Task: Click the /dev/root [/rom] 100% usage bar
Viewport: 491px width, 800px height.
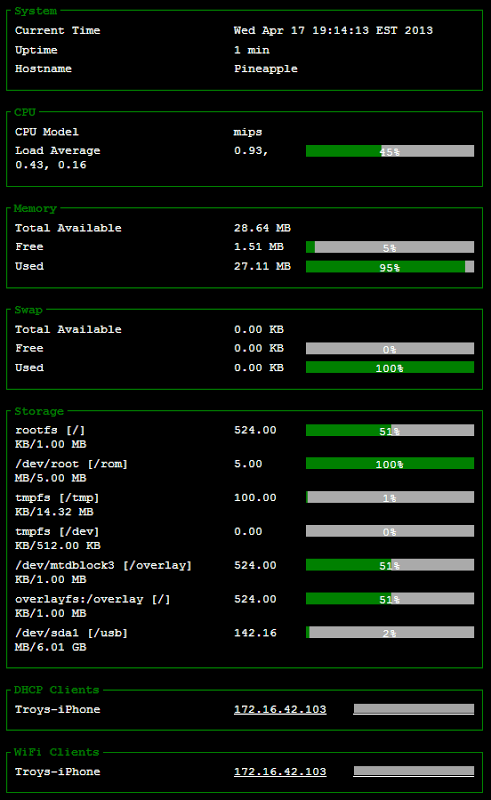Action: click(x=390, y=464)
